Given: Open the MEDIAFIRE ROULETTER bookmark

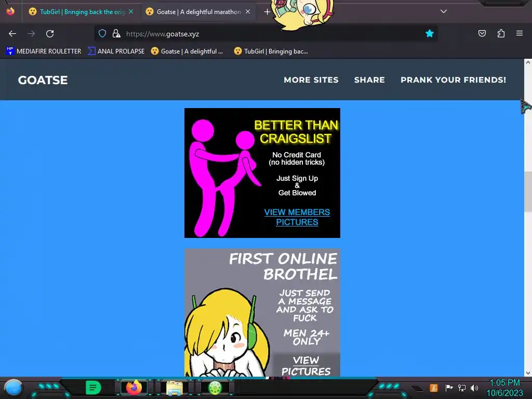Looking at the screenshot, I should pyautogui.click(x=44, y=51).
